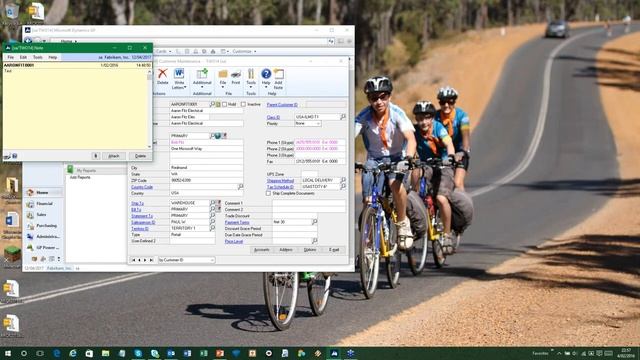Click the Comment 1 input field

(x=309, y=203)
